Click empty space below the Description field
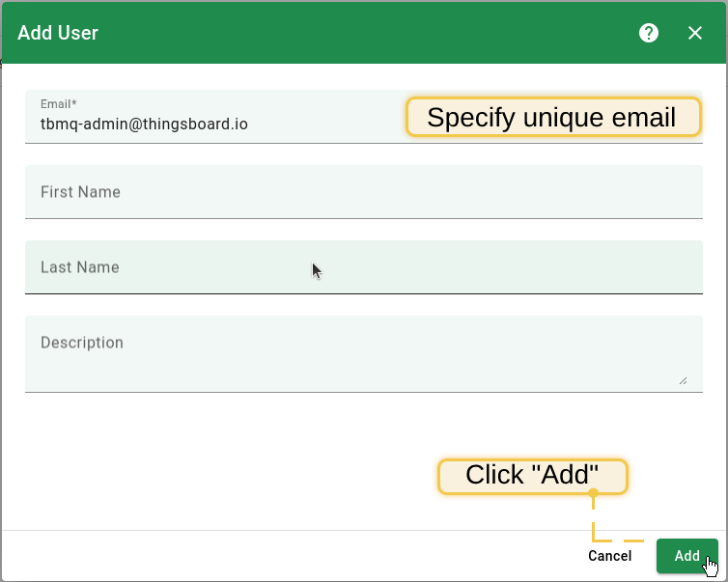This screenshot has height=582, width=728. [x=241, y=454]
